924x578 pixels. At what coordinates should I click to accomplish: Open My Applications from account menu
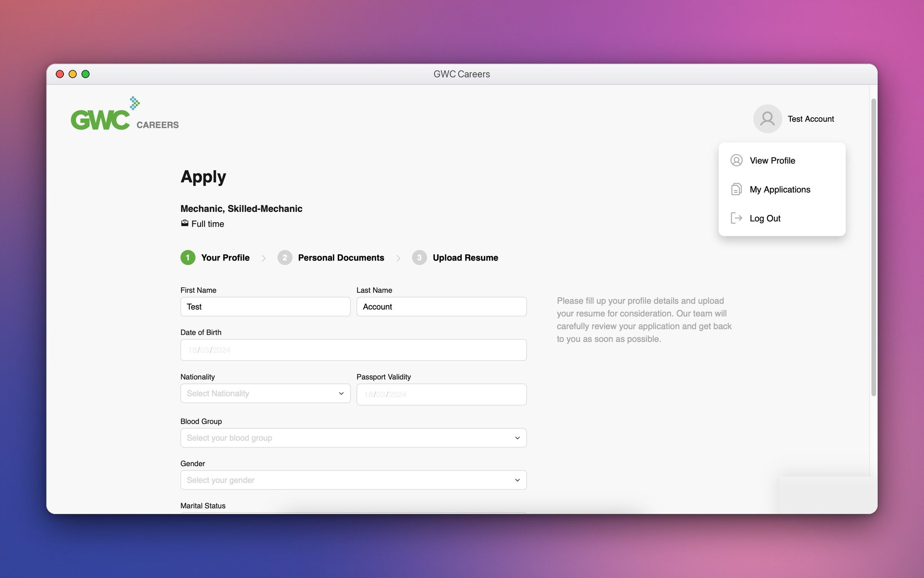coord(782,189)
